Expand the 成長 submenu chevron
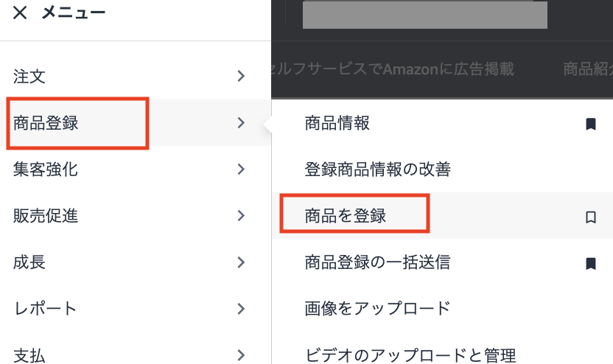 point(241,262)
